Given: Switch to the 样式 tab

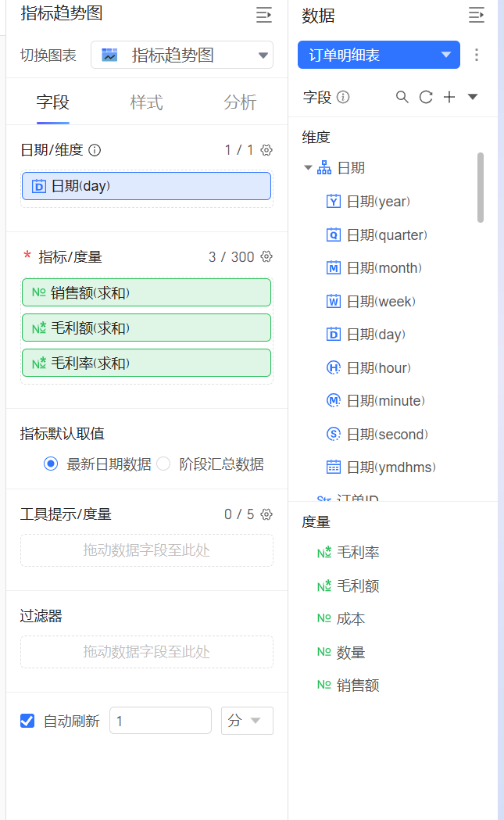Looking at the screenshot, I should click(146, 102).
